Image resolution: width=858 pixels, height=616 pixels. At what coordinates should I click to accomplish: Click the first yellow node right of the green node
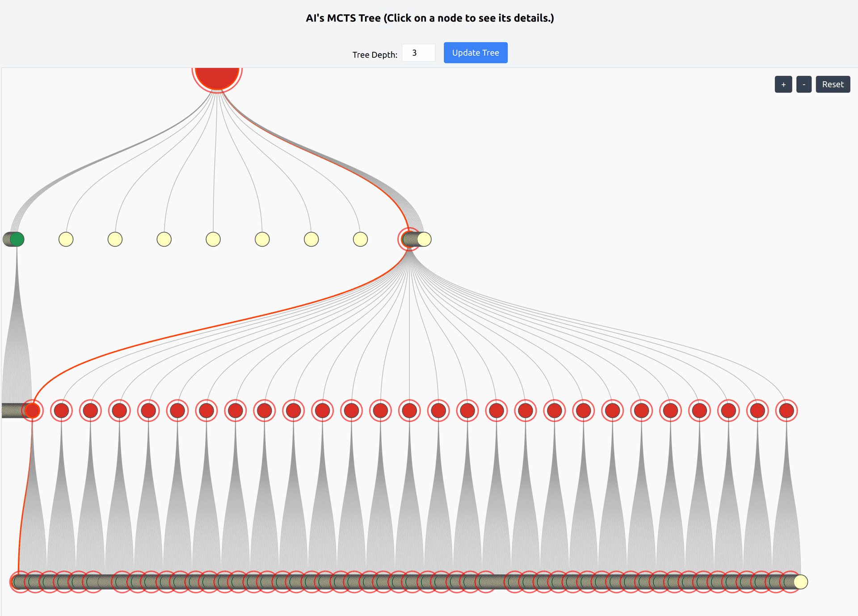(x=66, y=239)
